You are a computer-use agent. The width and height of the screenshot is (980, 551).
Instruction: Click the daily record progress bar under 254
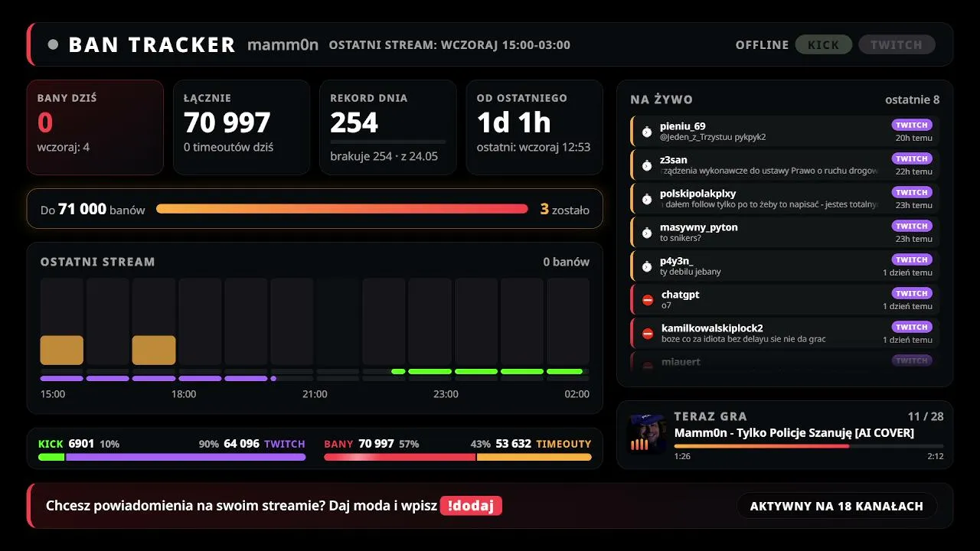coord(388,142)
